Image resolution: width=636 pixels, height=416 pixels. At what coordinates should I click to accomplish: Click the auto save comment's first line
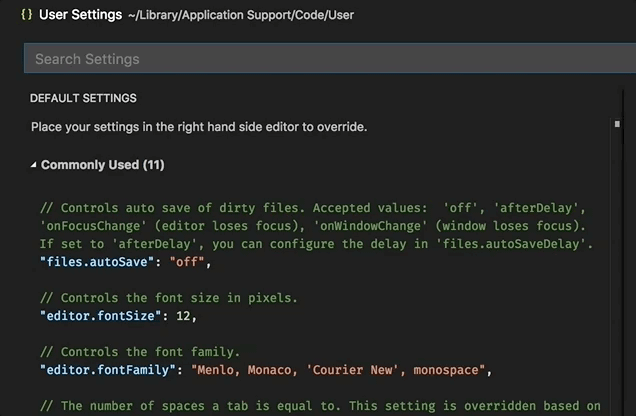[310, 208]
